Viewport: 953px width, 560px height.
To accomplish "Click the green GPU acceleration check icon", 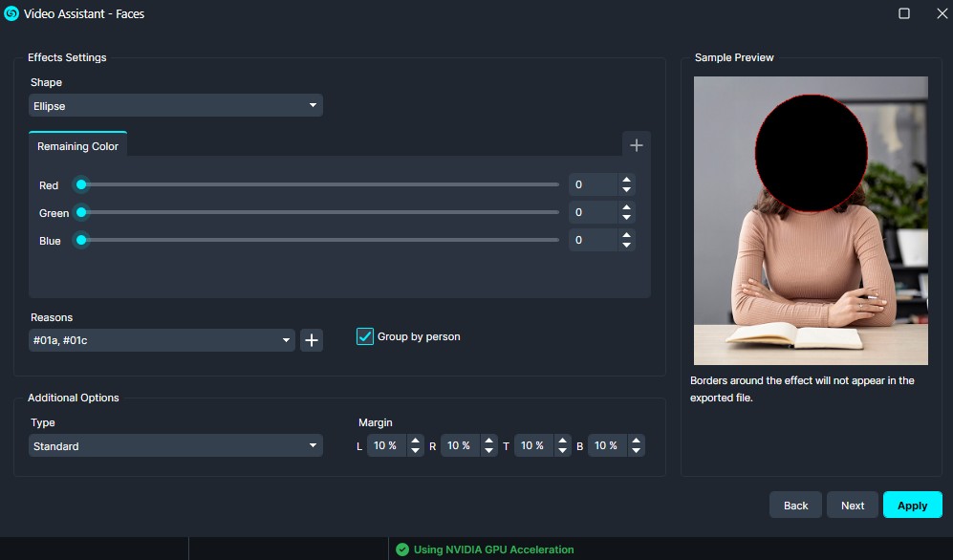I will click(x=401, y=549).
